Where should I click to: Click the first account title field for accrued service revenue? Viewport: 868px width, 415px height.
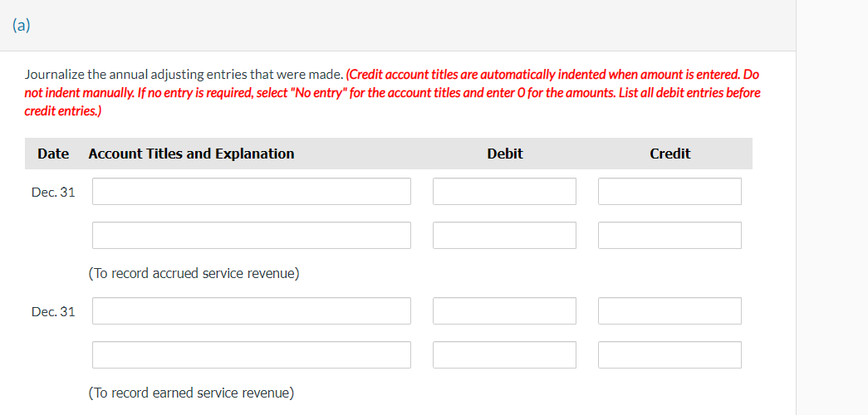tap(252, 192)
